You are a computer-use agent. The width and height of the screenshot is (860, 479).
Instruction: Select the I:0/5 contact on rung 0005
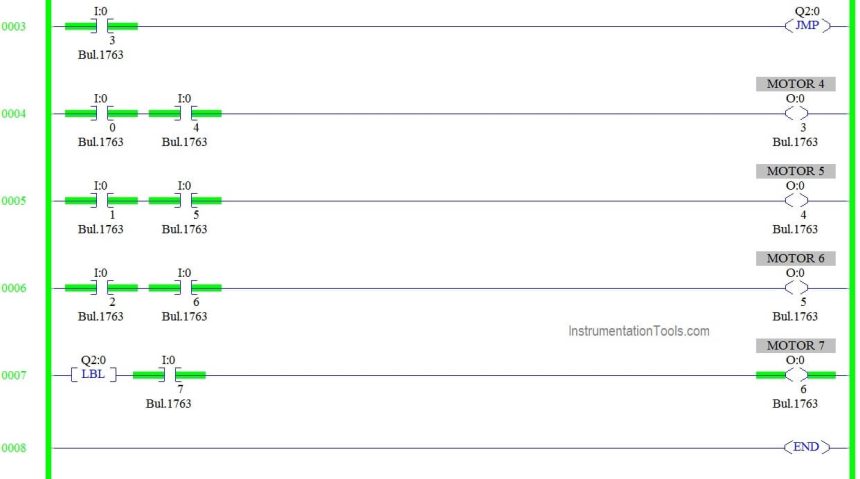point(185,201)
